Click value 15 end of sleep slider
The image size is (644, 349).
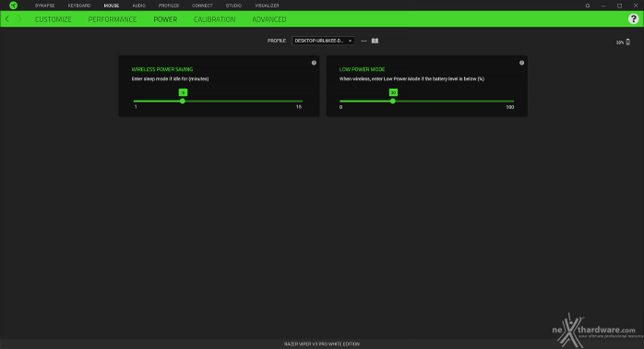coord(299,107)
